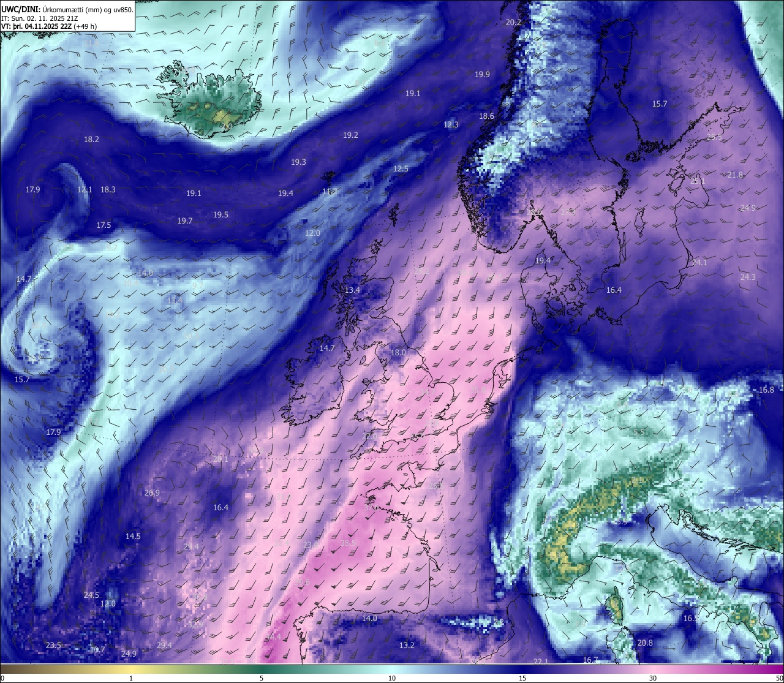Click the 15 tick on color scale

point(522,678)
